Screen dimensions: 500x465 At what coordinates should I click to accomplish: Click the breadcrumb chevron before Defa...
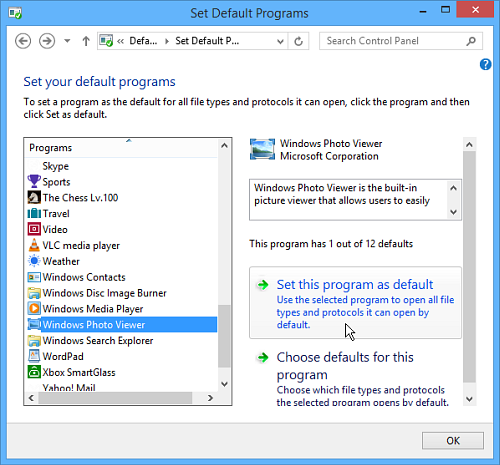[x=120, y=41]
